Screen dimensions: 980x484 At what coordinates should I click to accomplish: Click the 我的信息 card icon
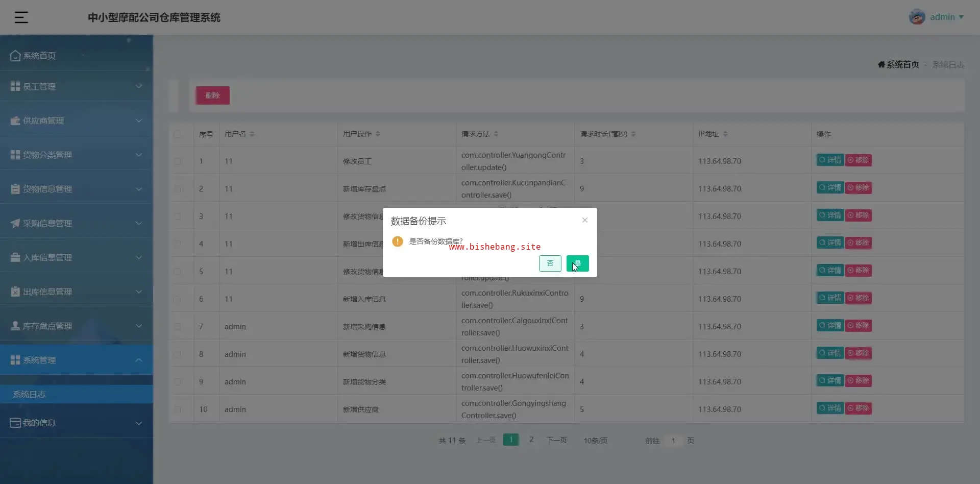tap(15, 423)
